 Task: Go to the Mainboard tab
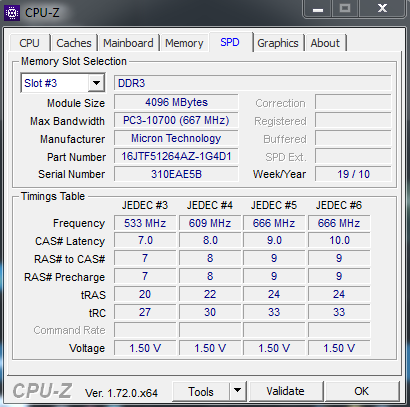tap(128, 43)
